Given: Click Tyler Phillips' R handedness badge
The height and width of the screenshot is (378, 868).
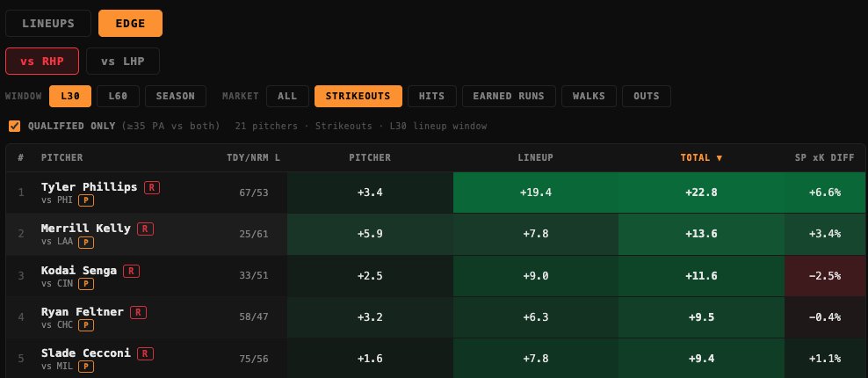Looking at the screenshot, I should (x=152, y=187).
